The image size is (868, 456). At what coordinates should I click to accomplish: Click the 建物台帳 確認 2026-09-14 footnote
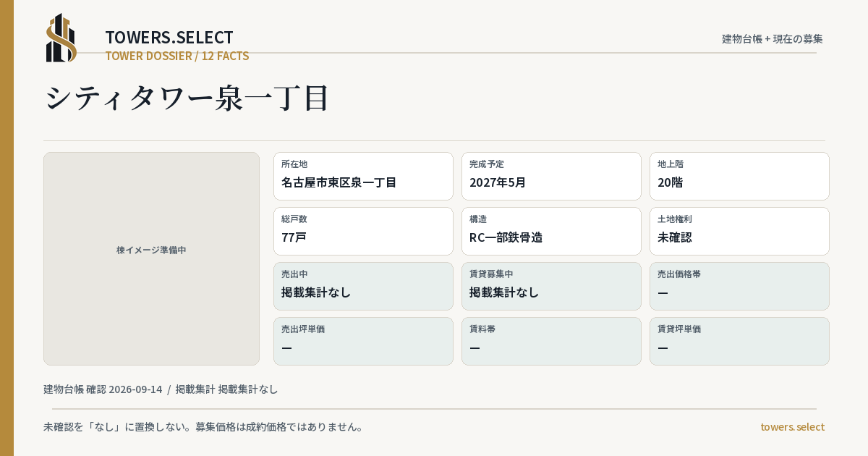click(x=103, y=389)
